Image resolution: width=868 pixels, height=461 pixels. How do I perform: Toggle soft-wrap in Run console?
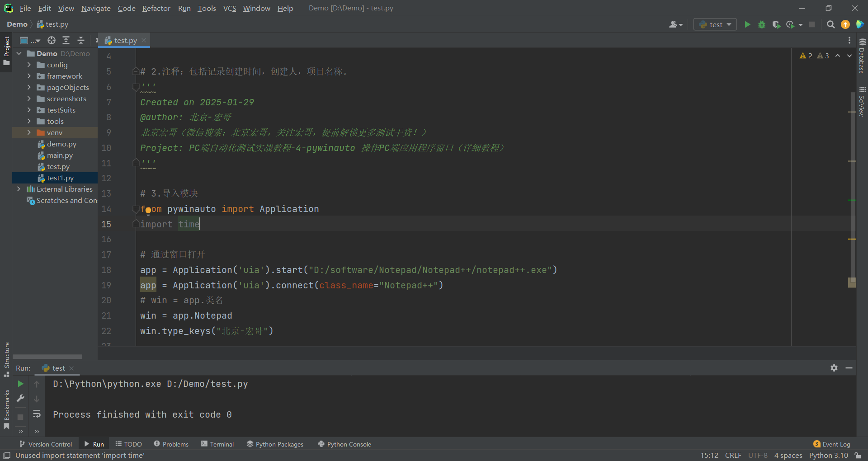point(37,414)
